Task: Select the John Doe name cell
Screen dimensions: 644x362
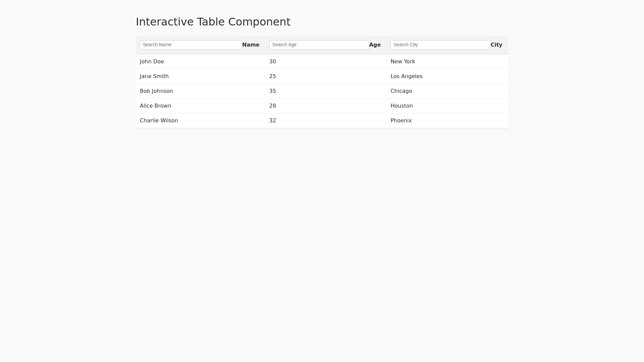Action: pos(152,62)
